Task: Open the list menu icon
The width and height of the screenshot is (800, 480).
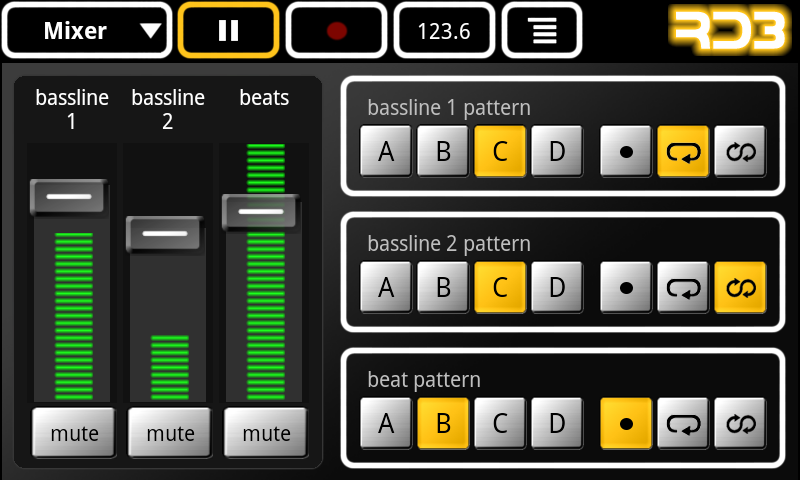Action: [542, 31]
